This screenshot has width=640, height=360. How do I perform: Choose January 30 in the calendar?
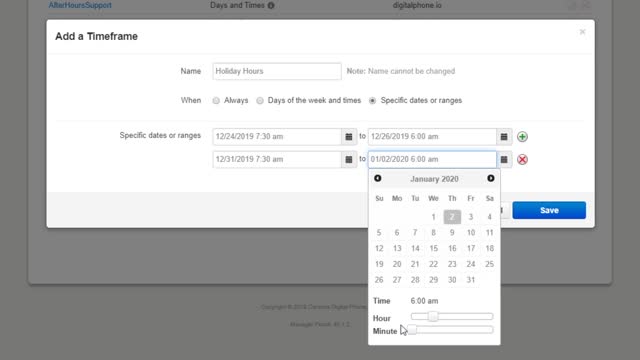coord(452,280)
